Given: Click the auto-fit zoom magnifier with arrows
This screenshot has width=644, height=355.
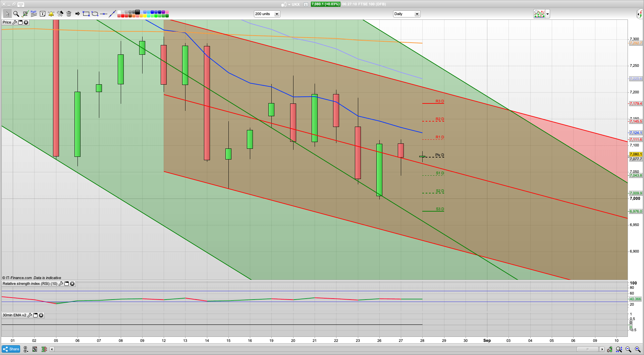Looking at the screenshot, I should 619,349.
